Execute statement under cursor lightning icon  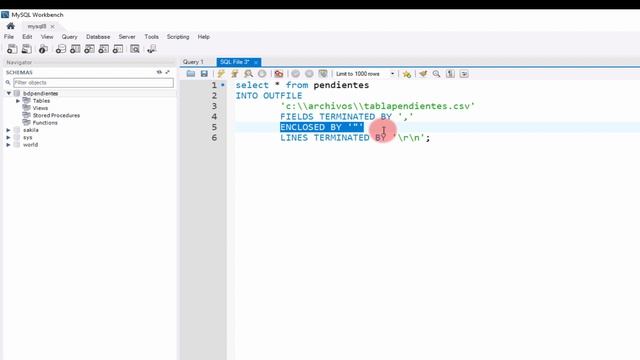[235, 74]
